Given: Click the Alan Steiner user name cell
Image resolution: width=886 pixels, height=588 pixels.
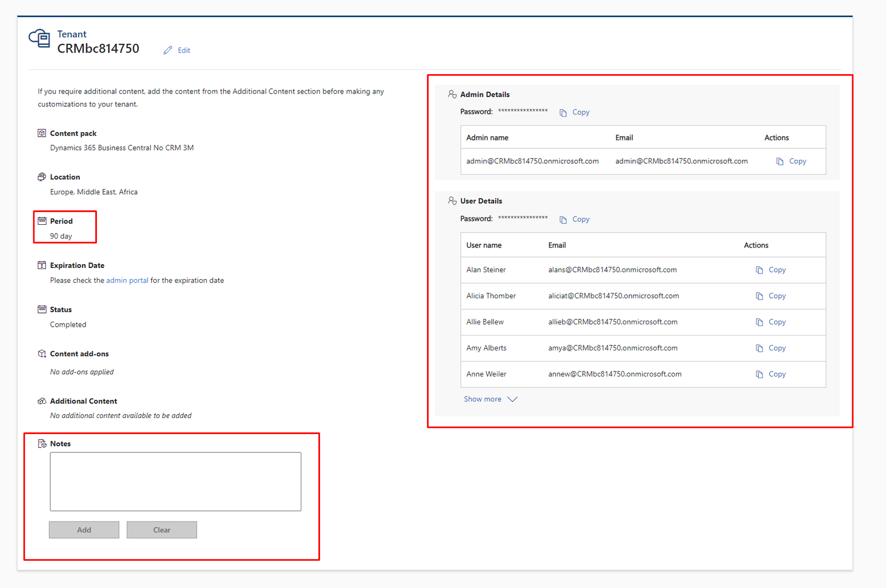Looking at the screenshot, I should click(x=486, y=270).
